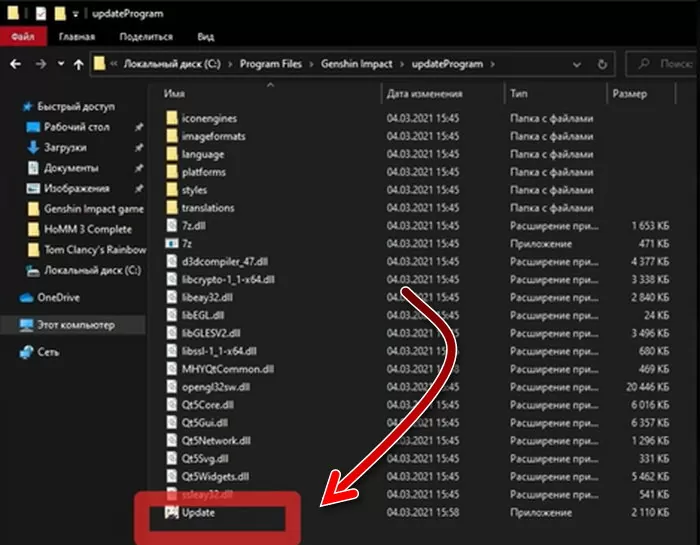Click the Сеть network icon
The height and width of the screenshot is (545, 700).
[x=26, y=353]
